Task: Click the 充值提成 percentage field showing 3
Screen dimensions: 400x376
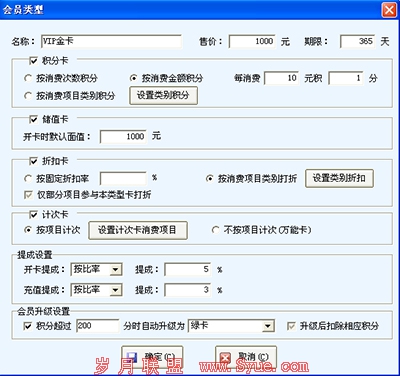Action: click(188, 290)
